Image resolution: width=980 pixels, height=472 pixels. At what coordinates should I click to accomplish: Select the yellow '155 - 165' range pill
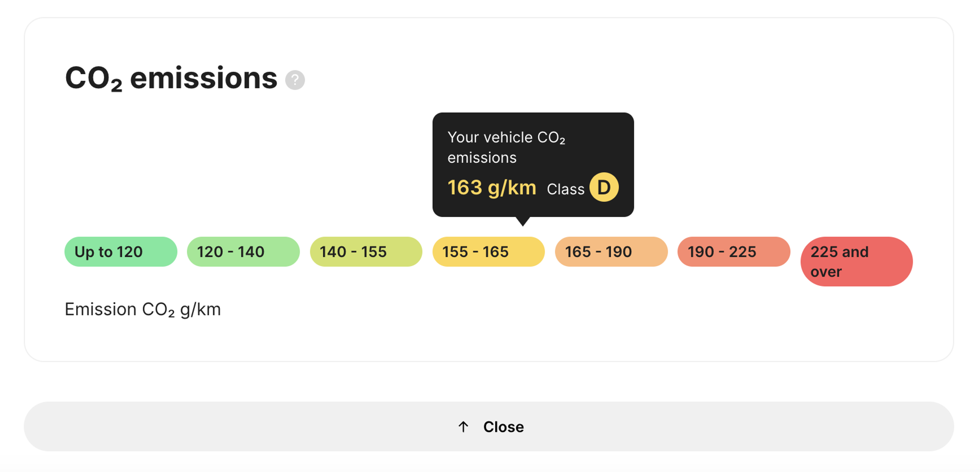(488, 252)
